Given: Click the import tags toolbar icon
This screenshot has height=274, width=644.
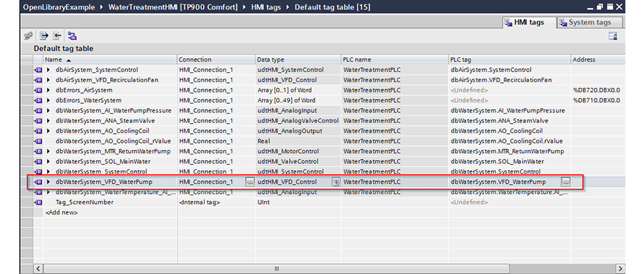Looking at the screenshot, I should (57, 36).
